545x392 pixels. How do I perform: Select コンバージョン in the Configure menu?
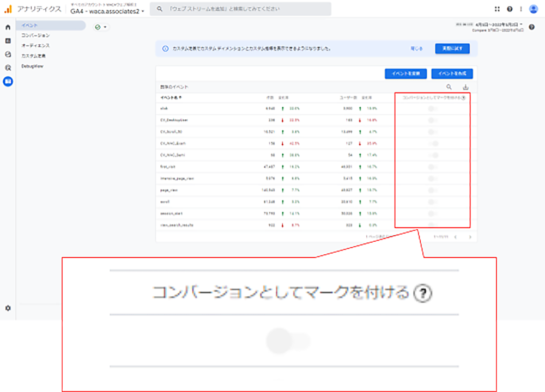coord(35,35)
